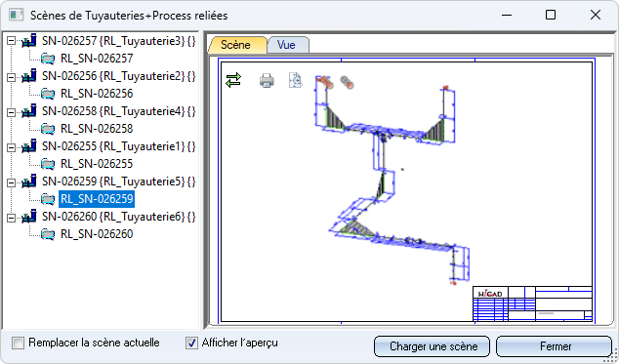Viewport: 619px width, 364px height.
Task: Select the RL_SN-026258 scene item
Action: (97, 129)
